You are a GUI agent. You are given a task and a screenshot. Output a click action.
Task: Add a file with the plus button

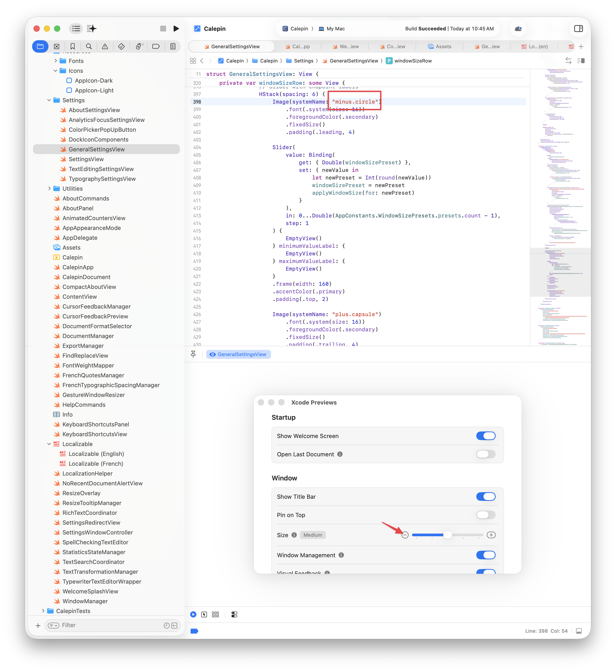38,625
